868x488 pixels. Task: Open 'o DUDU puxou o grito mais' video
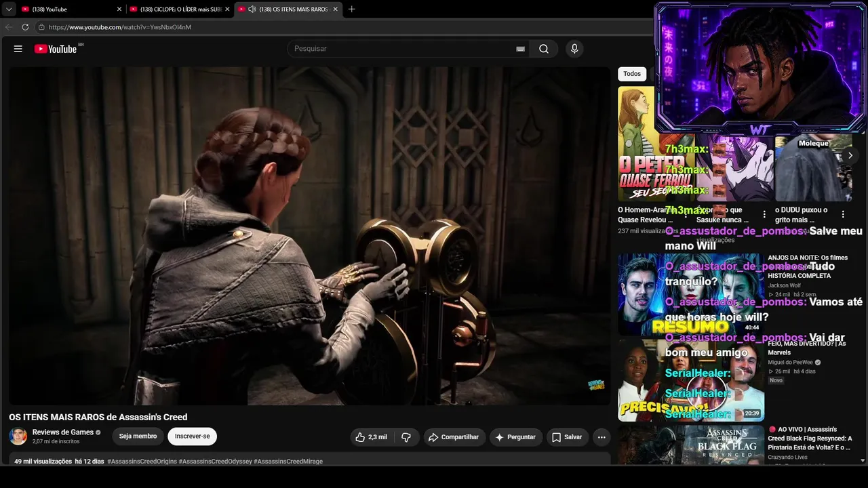[x=802, y=215]
